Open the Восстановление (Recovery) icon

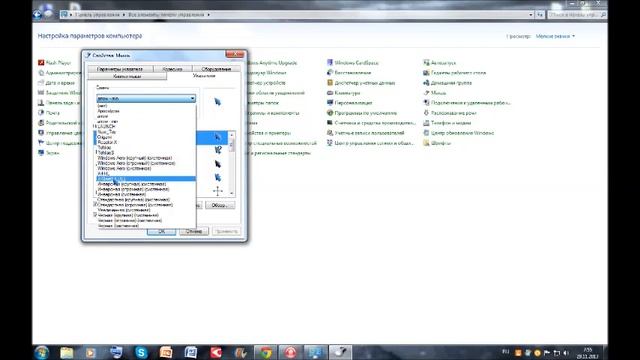[349, 73]
